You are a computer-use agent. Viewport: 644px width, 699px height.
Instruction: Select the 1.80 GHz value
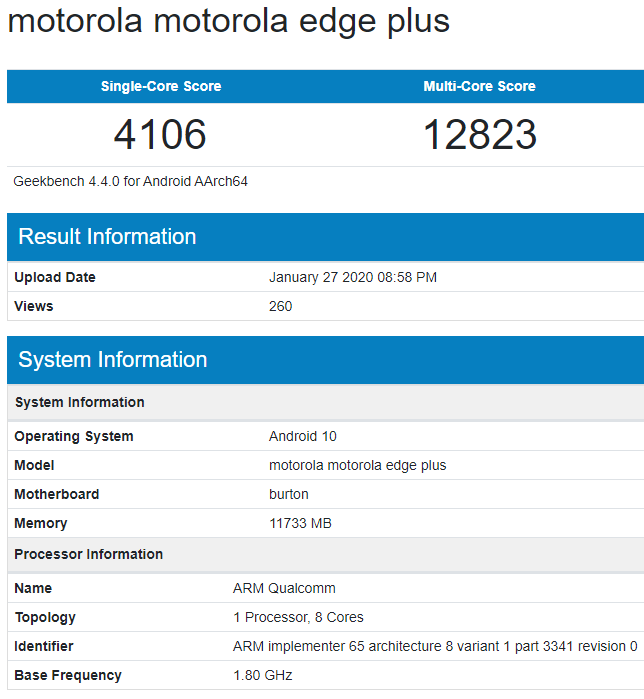point(263,675)
